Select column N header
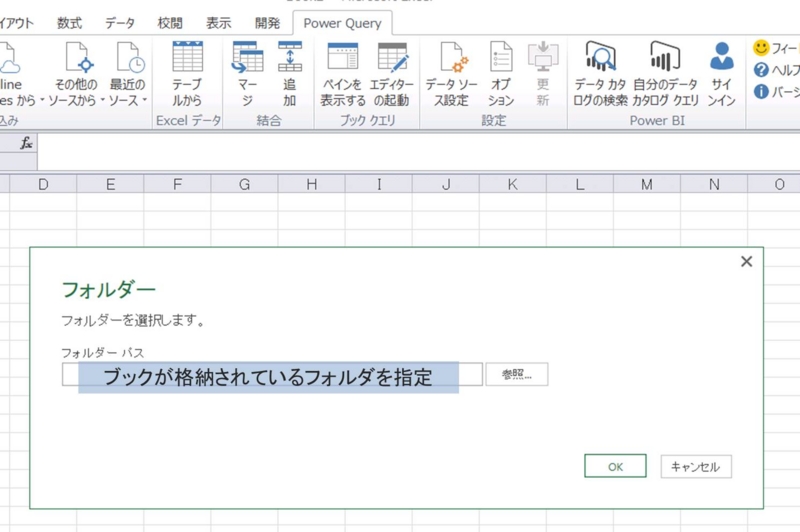Image resolution: width=800 pixels, height=532 pixels. tap(714, 184)
